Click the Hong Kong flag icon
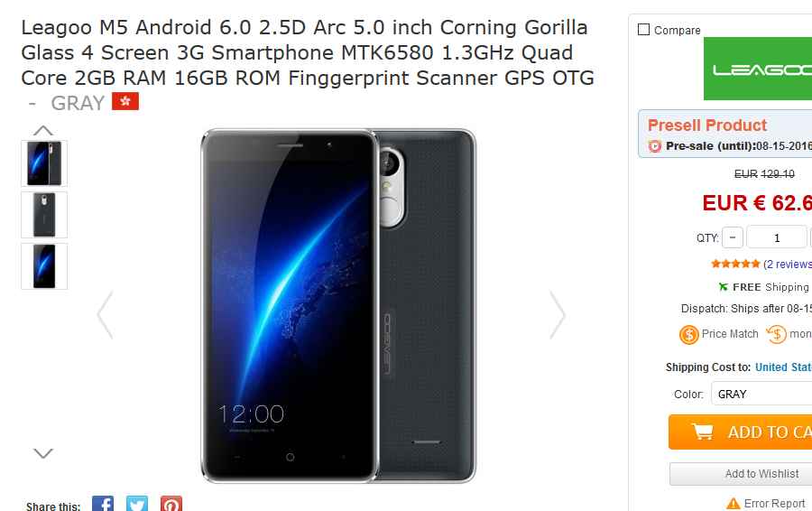Image resolution: width=812 pixels, height=511 pixels. 125,102
